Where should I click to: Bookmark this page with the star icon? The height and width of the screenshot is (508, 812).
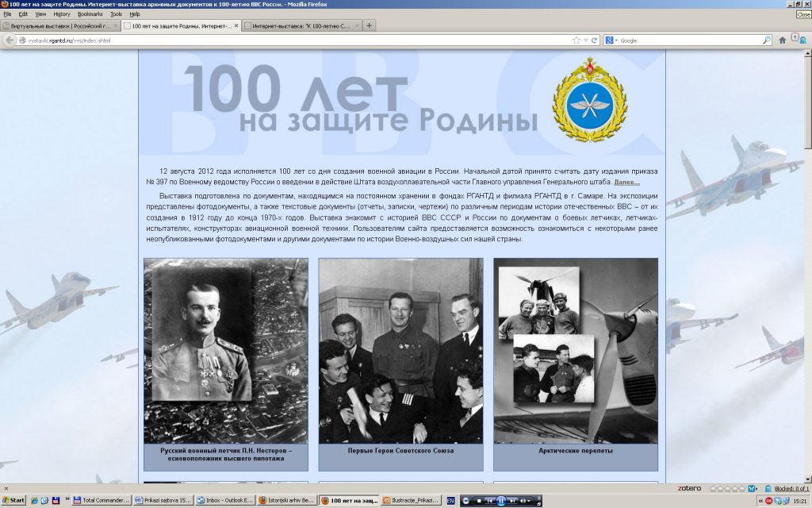coord(576,40)
